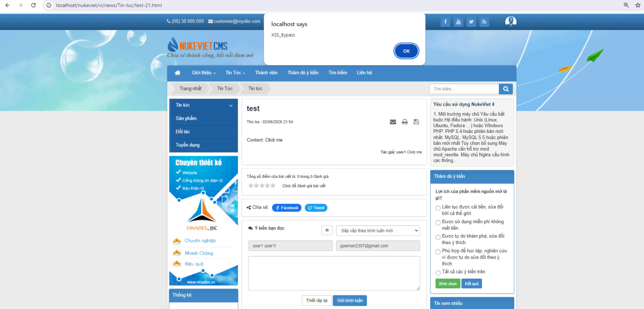Click the Facebook icon in header
This screenshot has height=309, width=644.
pos(445,22)
